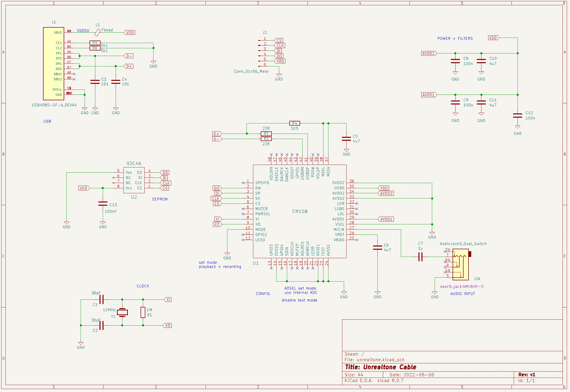Click the R4 1K5 resistor

pyautogui.click(x=295, y=123)
